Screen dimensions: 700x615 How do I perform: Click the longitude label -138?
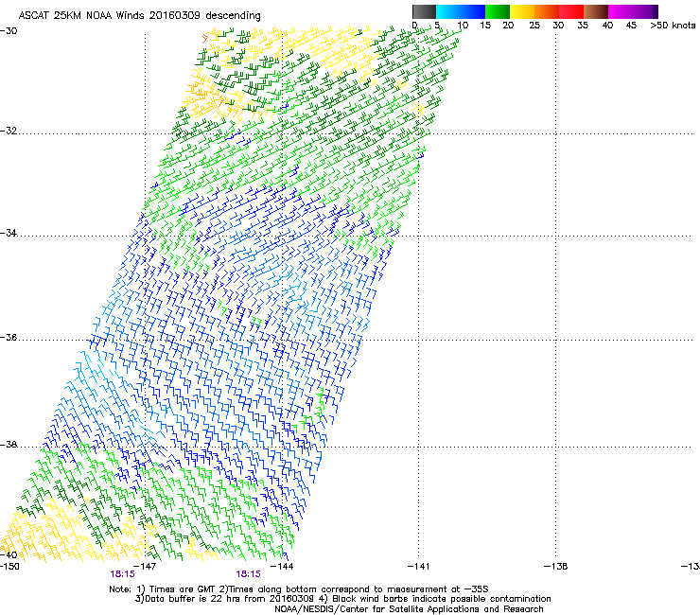[556, 567]
